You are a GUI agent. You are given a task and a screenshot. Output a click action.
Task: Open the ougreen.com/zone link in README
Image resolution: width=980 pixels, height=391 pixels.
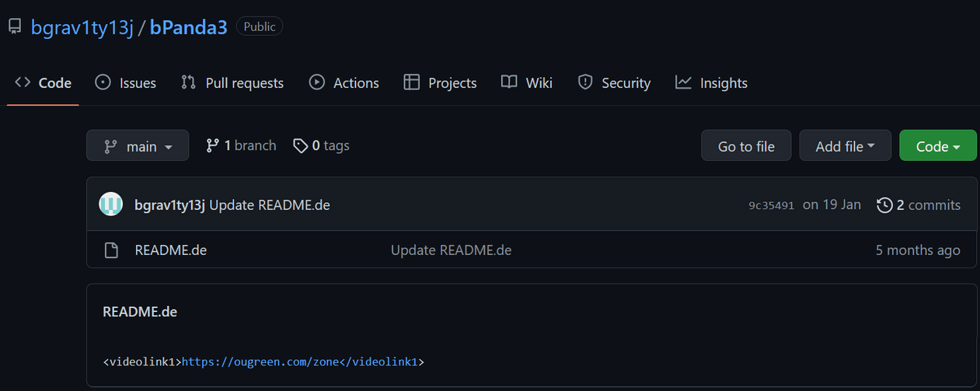(260, 361)
